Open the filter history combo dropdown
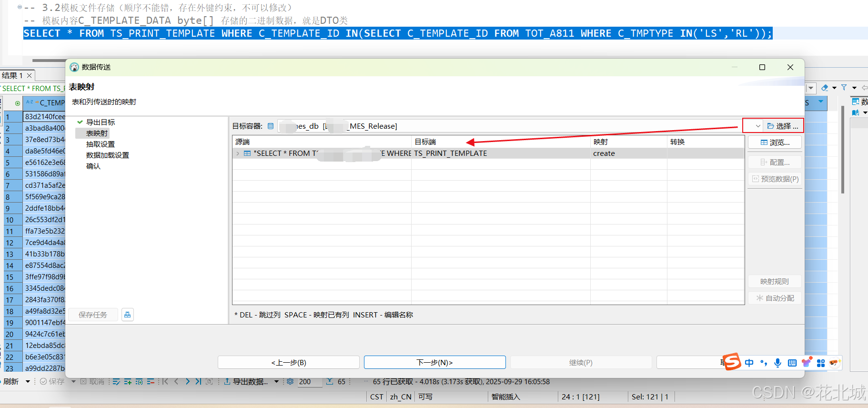This screenshot has height=408, width=868. tap(811, 88)
